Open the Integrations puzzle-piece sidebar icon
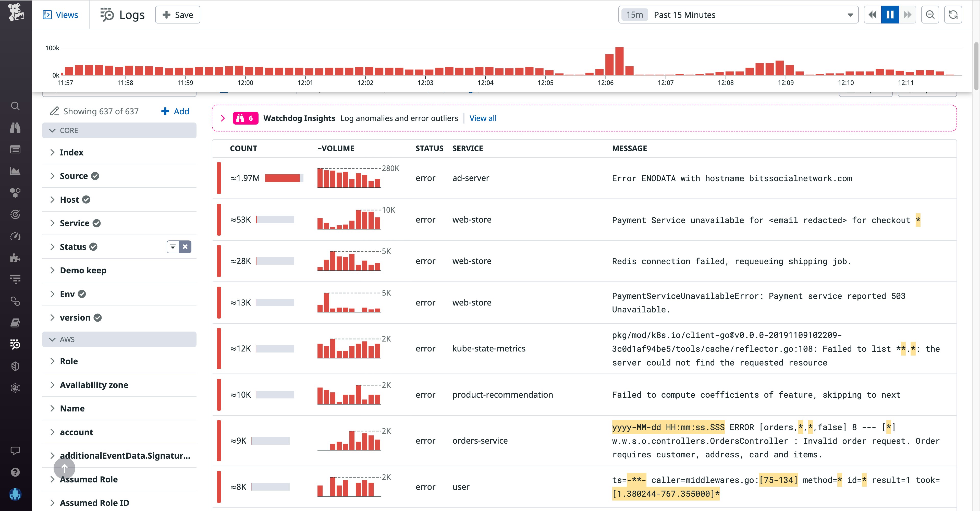 pos(15,258)
